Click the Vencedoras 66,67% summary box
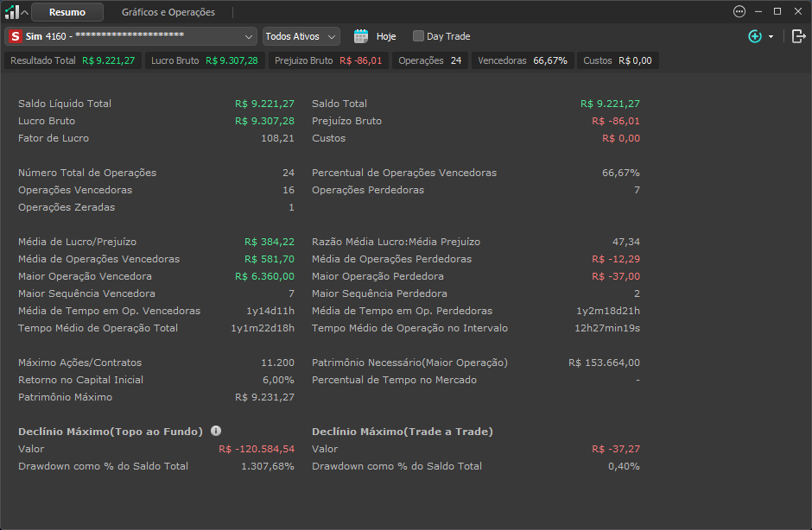This screenshot has height=530, width=812. coord(523,60)
